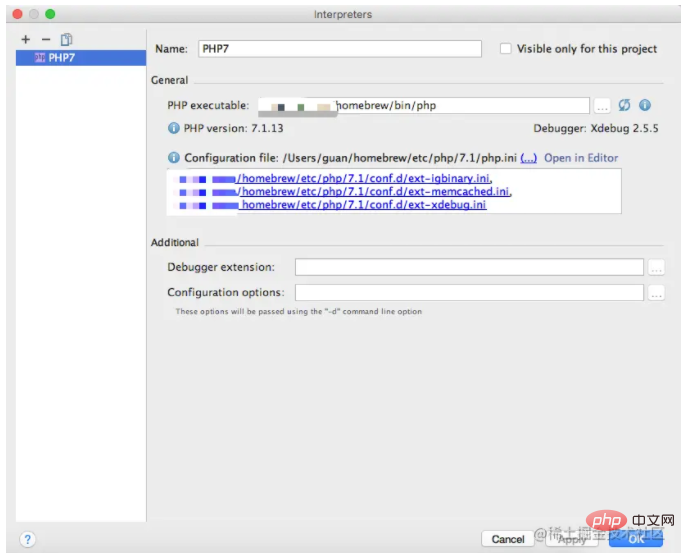Open browse button for Debugger extension
685x553 pixels.
pyautogui.click(x=656, y=267)
